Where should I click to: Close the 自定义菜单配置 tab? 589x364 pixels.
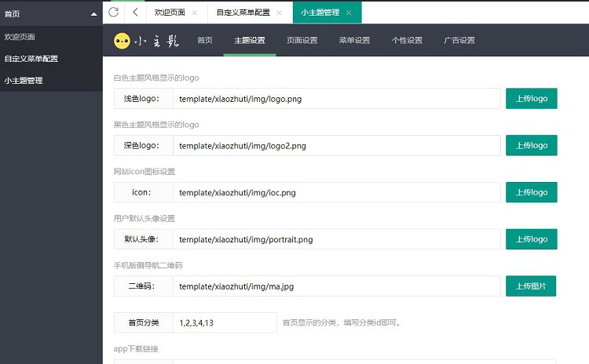(280, 13)
